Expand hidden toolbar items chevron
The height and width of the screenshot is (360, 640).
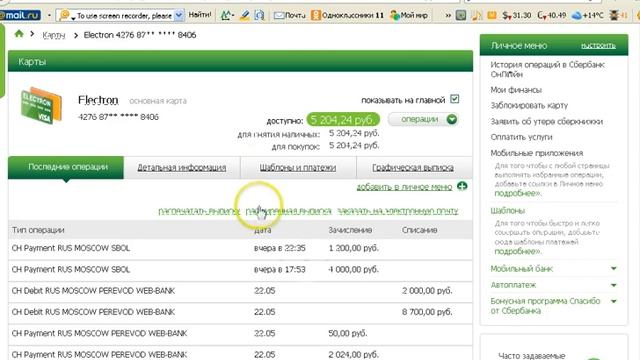(x=448, y=16)
